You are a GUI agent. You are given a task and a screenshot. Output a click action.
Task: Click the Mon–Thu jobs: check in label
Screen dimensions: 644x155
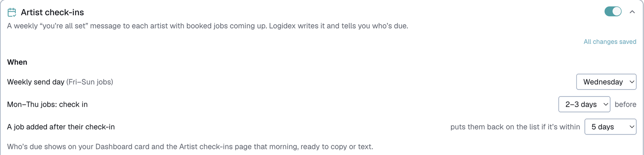(47, 104)
